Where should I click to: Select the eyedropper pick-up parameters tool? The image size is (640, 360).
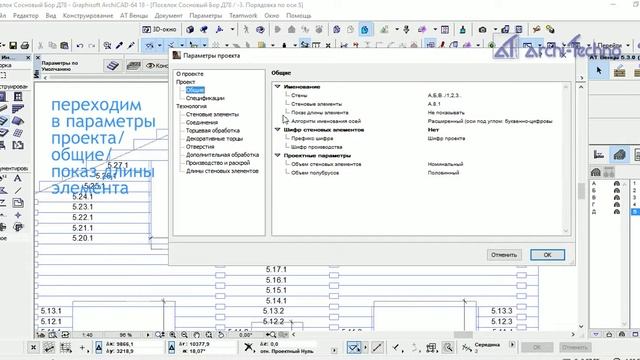119,45
